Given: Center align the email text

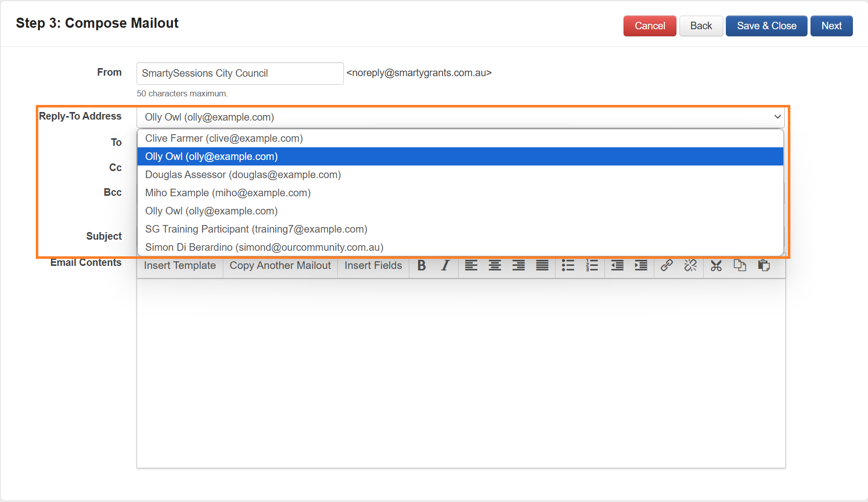Looking at the screenshot, I should pyautogui.click(x=494, y=265).
